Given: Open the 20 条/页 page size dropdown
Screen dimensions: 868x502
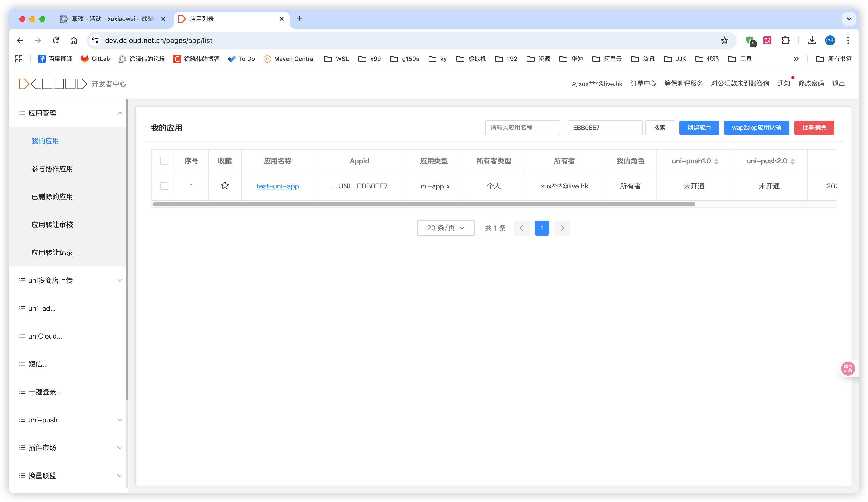Looking at the screenshot, I should [x=445, y=228].
